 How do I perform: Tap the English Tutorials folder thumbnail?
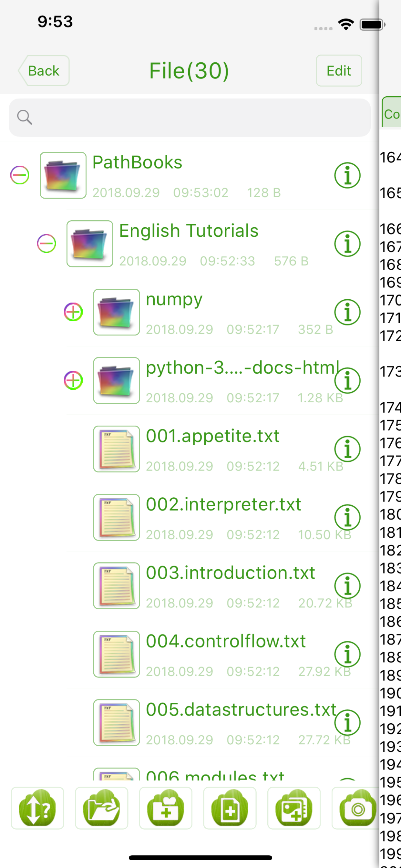coord(90,243)
